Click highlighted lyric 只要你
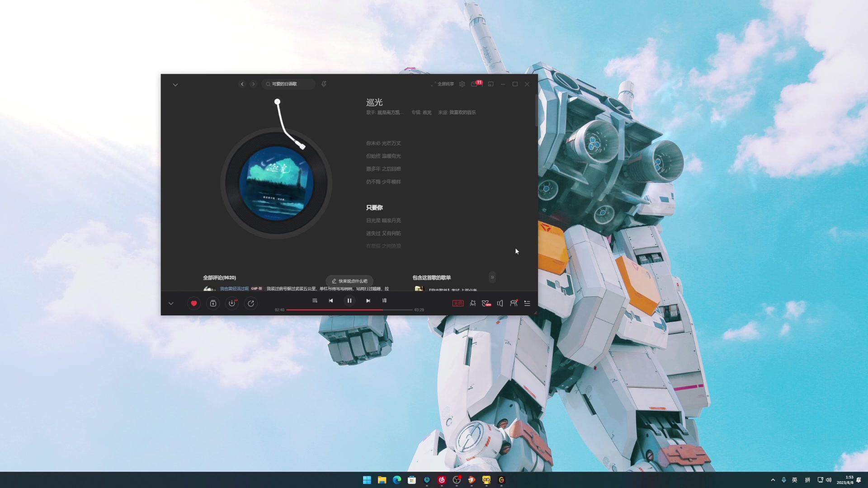The width and height of the screenshot is (868, 488). coord(374,208)
